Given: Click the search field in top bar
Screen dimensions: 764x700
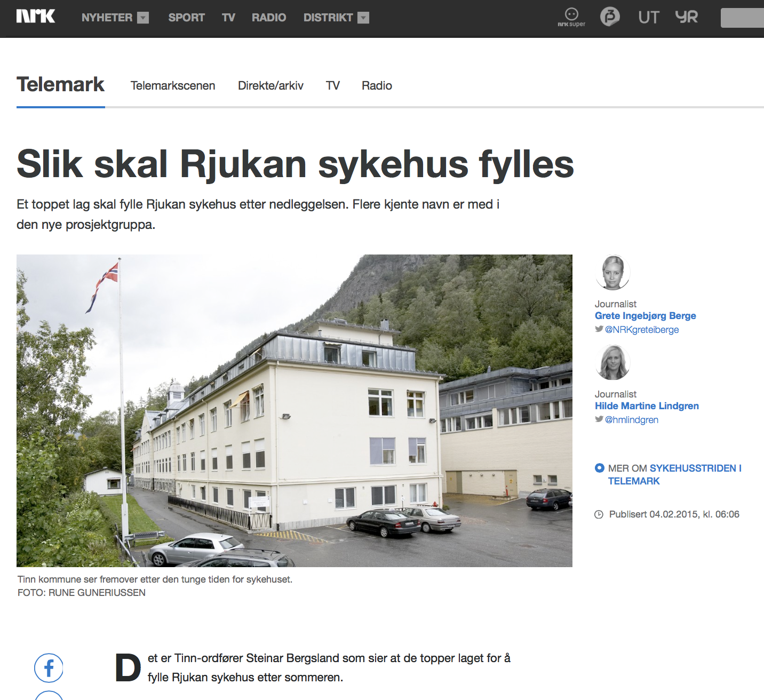Looking at the screenshot, I should point(742,18).
